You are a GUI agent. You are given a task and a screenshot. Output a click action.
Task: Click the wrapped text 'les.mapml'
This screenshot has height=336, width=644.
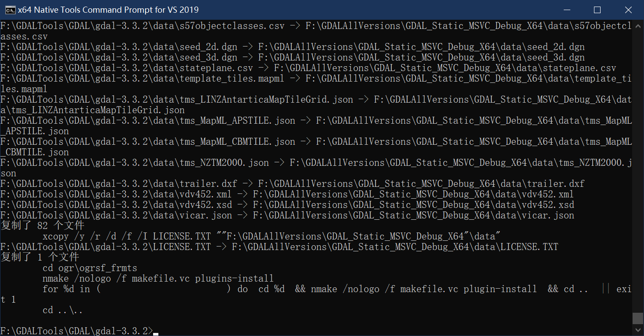[24, 89]
